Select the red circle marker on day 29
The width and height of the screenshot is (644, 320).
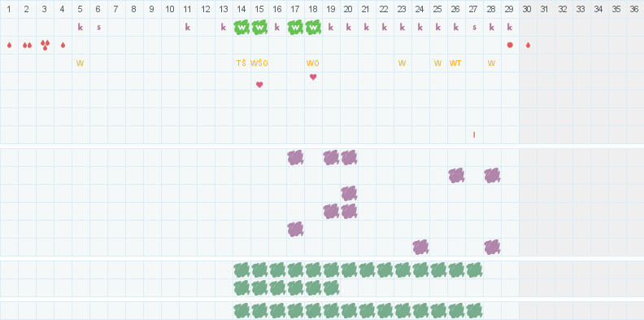[x=510, y=46]
